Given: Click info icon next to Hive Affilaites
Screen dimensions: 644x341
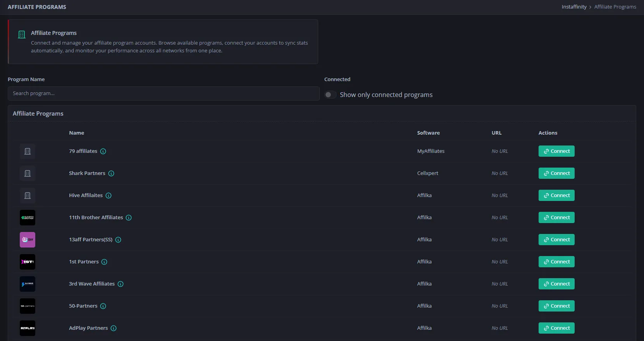Looking at the screenshot, I should point(108,196).
